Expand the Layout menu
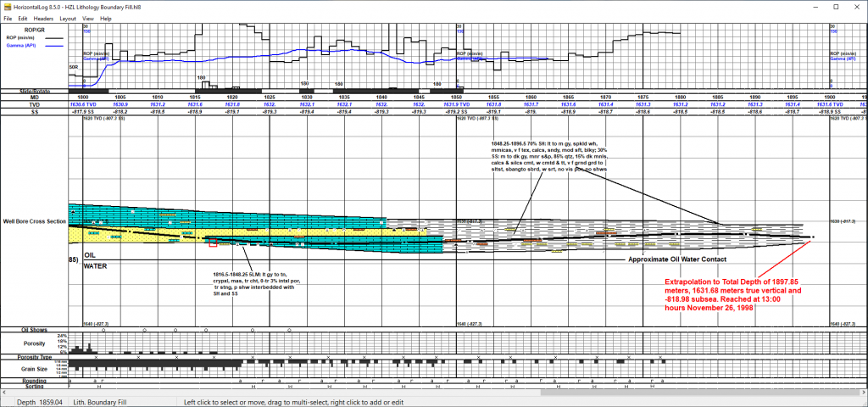 [x=68, y=18]
